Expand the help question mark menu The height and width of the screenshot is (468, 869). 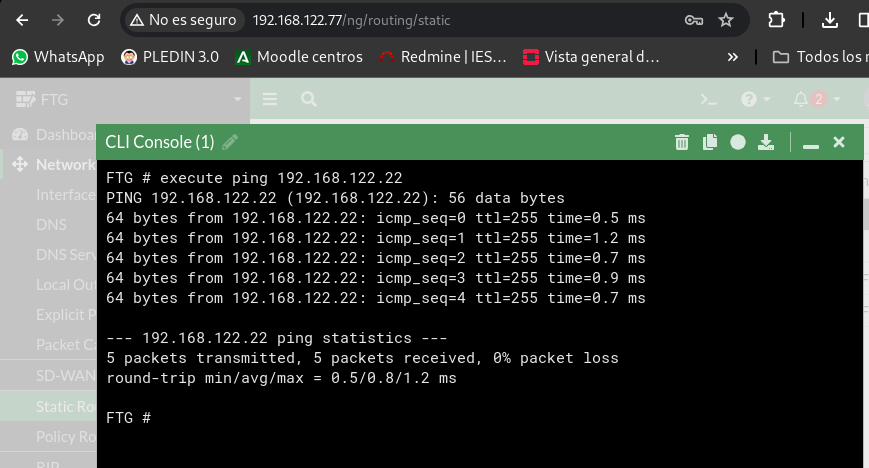[755, 99]
